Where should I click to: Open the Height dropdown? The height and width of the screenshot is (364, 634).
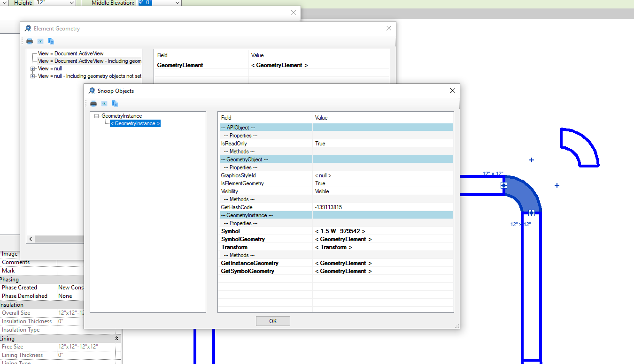pyautogui.click(x=71, y=3)
